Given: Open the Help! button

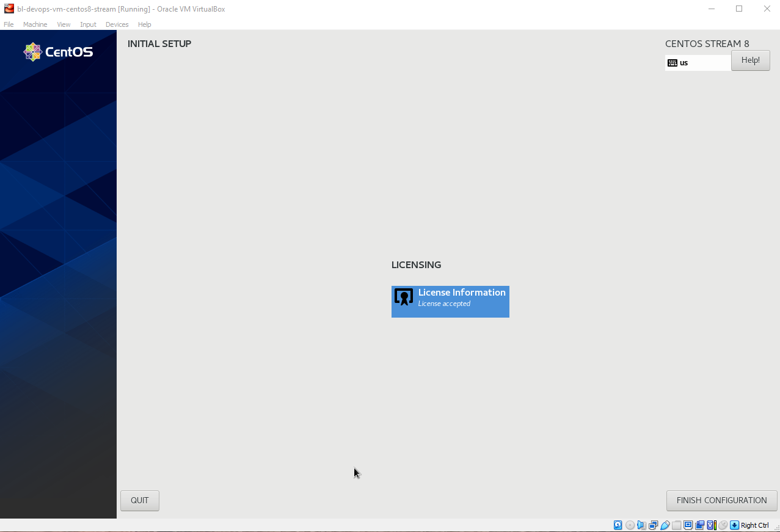Looking at the screenshot, I should point(750,60).
